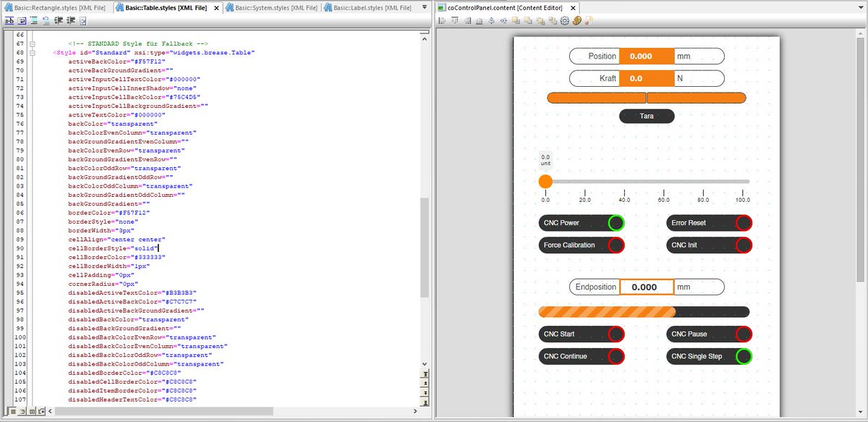
Task: Collapse the Style element fold at line 68
Action: 32,53
